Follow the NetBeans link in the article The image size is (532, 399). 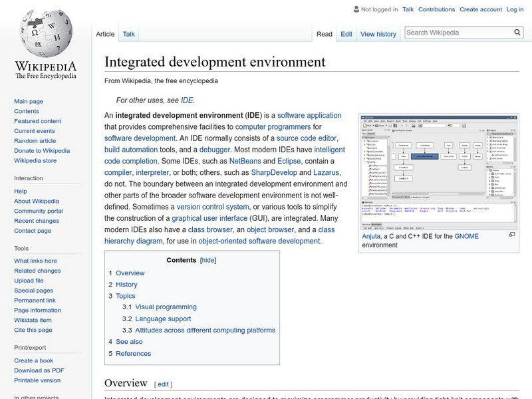[x=245, y=161]
